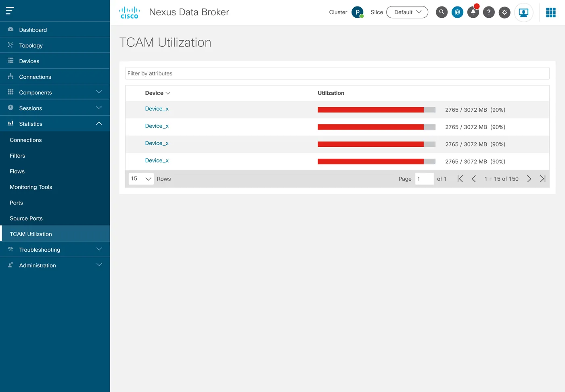Click the Topology nodes icon

10,45
